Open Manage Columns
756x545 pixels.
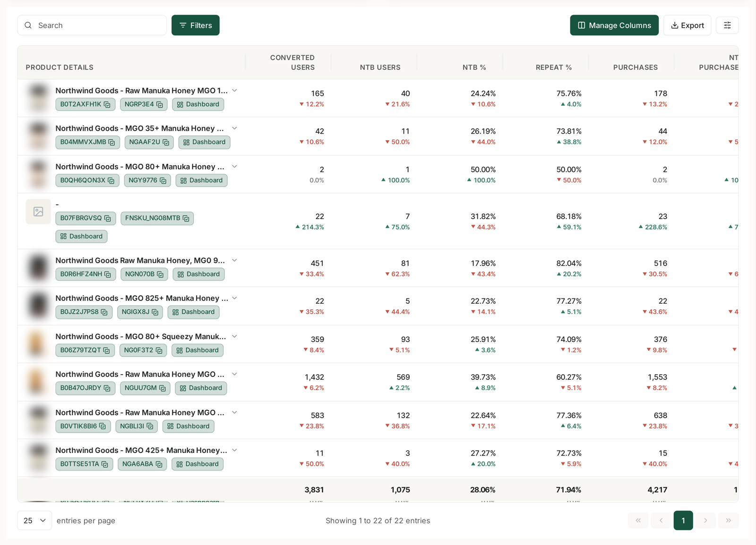(614, 26)
